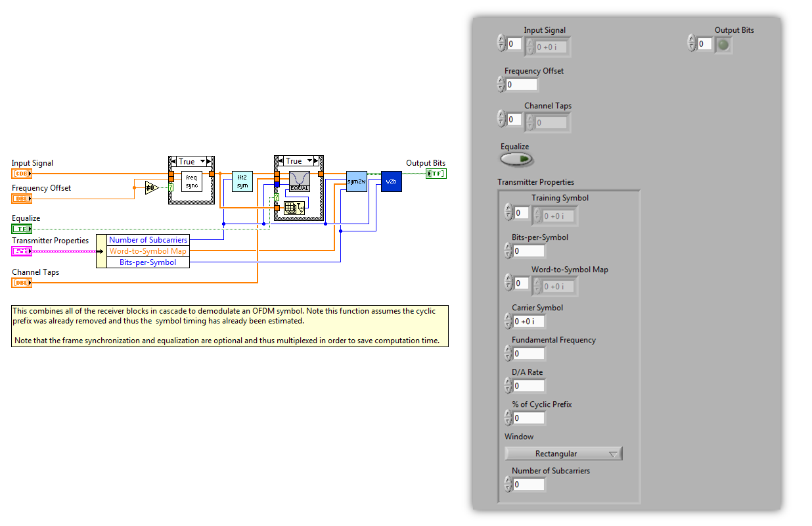Open the Window dropdown showing Rectangular
Image resolution: width=812 pixels, height=526 pixels.
(x=563, y=453)
